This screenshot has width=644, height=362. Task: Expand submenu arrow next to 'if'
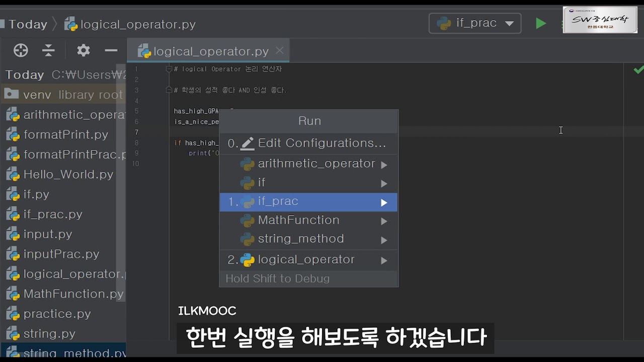click(384, 184)
